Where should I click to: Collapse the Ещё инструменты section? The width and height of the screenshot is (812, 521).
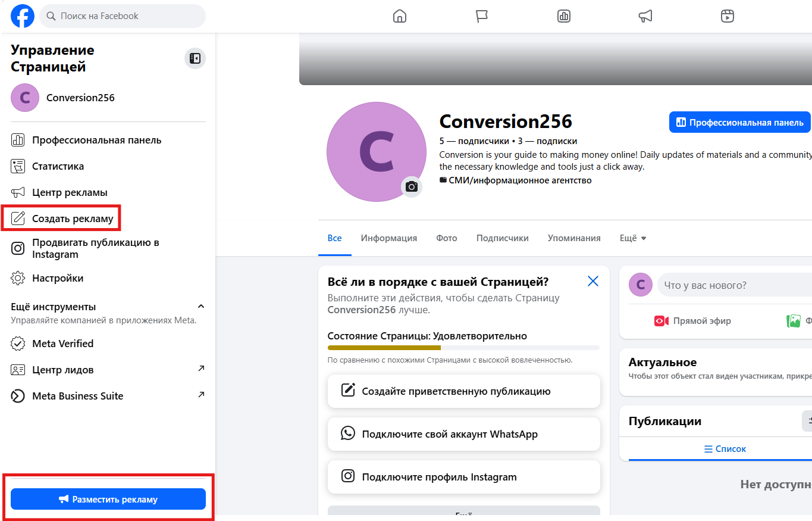[x=201, y=306]
